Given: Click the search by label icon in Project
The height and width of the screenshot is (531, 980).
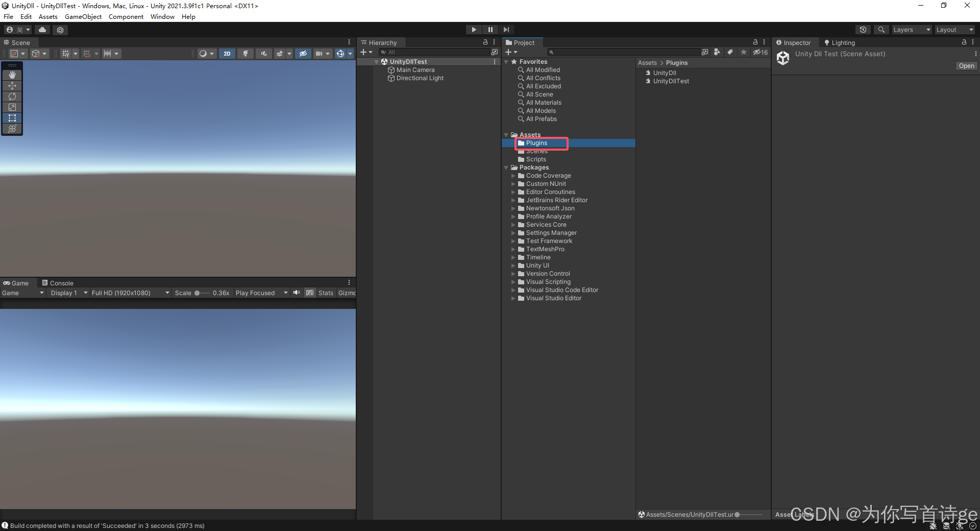Looking at the screenshot, I should (x=730, y=52).
